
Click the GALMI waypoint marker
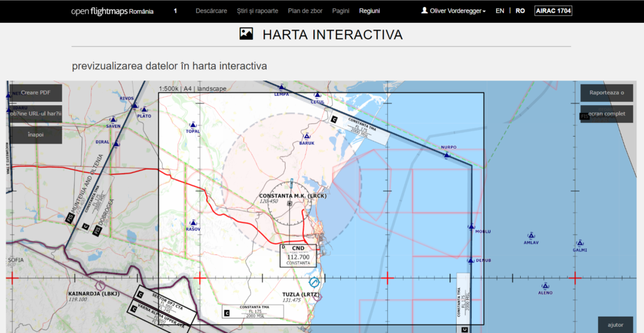click(580, 243)
